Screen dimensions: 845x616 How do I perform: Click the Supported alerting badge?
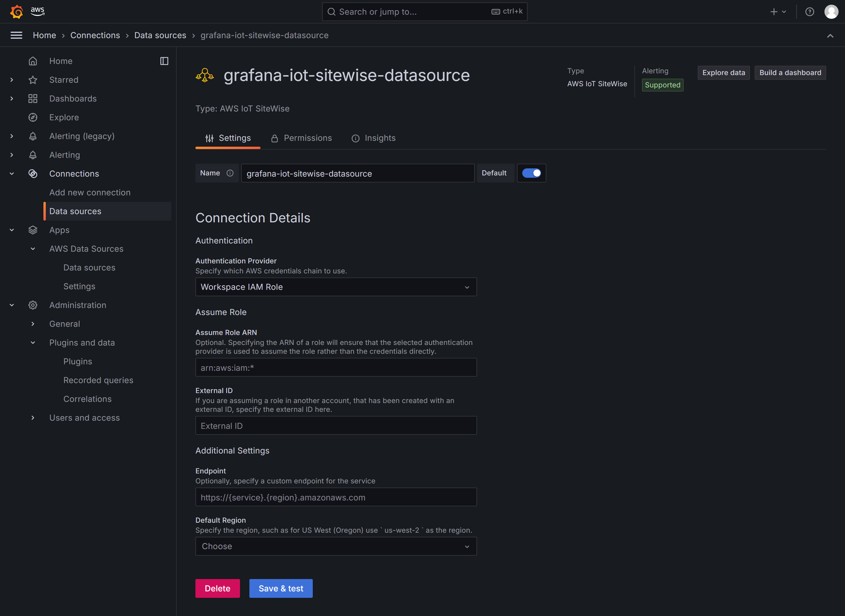[662, 85]
